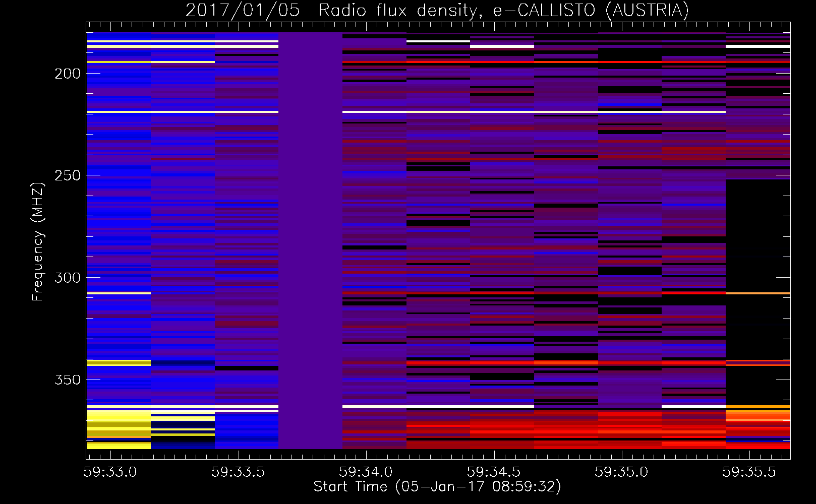Image resolution: width=816 pixels, height=504 pixels.
Task: Click the 59:33.0 time tick label
Action: tap(110, 472)
